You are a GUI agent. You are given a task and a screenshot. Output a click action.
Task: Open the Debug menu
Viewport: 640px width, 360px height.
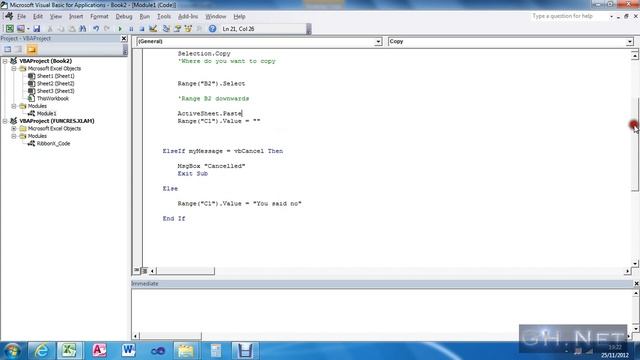click(x=124, y=16)
